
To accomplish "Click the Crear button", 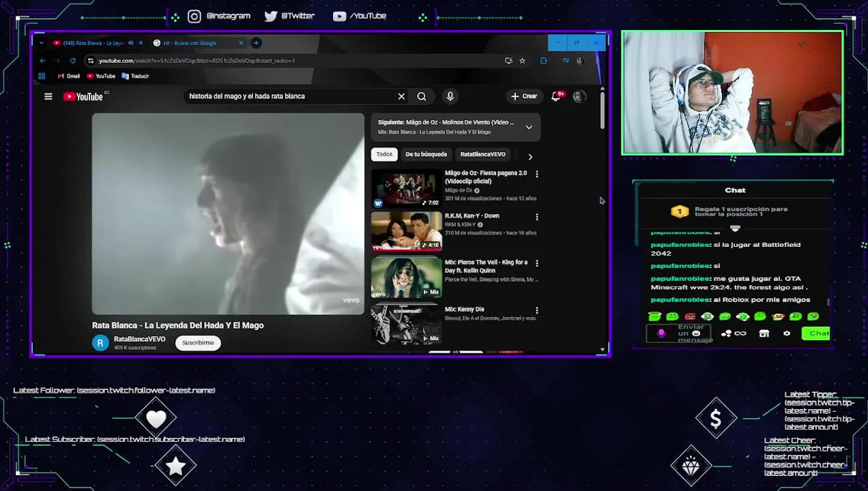I will click(524, 97).
